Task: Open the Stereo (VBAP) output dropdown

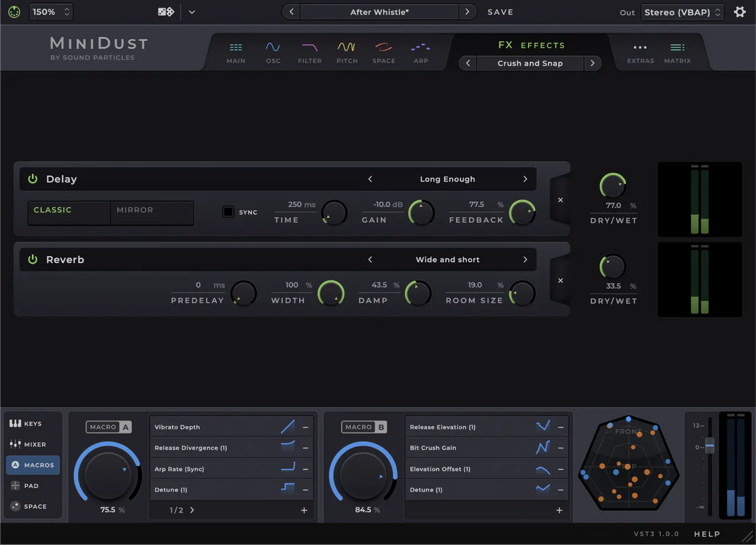Action: click(x=682, y=11)
